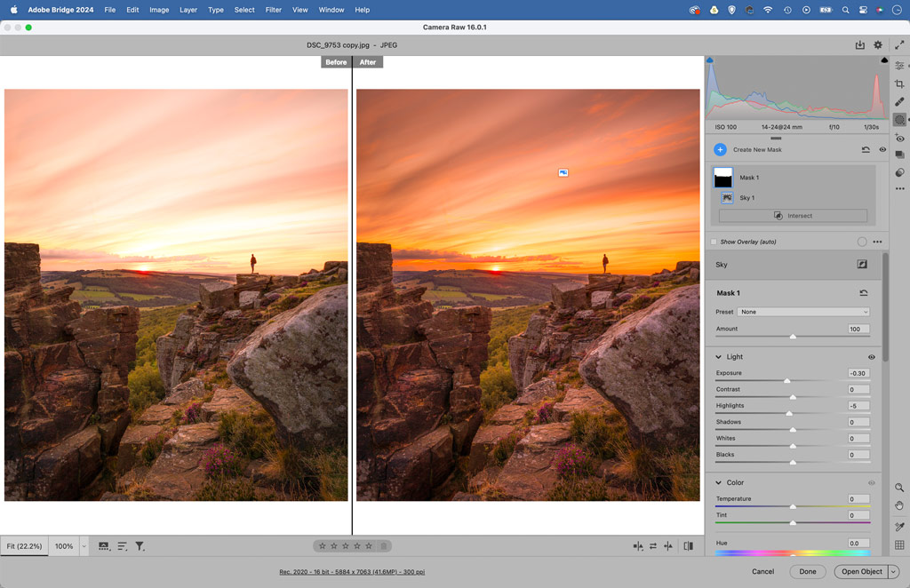The height and width of the screenshot is (588, 910).
Task: Open the Open Object dropdown arrow
Action: pos(893,572)
